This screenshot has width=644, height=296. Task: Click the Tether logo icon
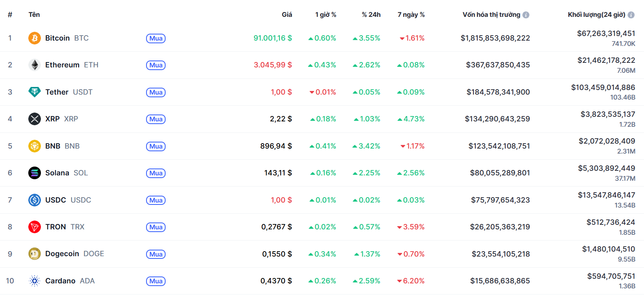pyautogui.click(x=34, y=92)
